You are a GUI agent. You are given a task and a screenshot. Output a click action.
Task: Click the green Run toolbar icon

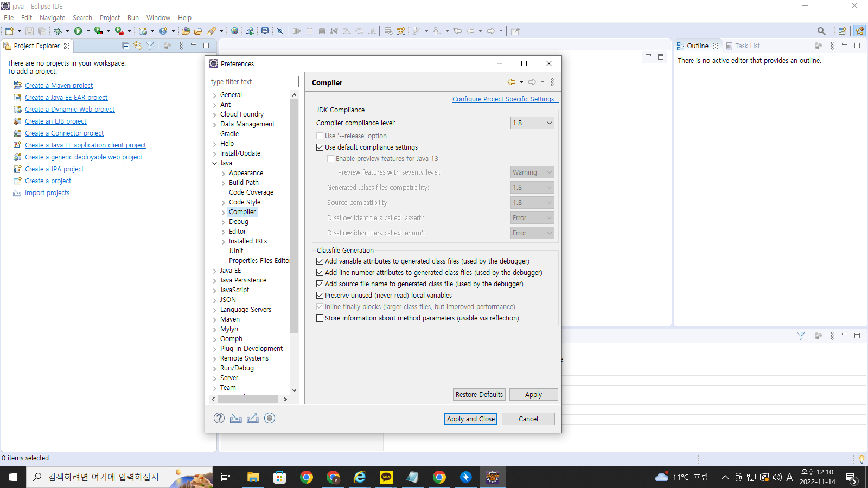[78, 31]
